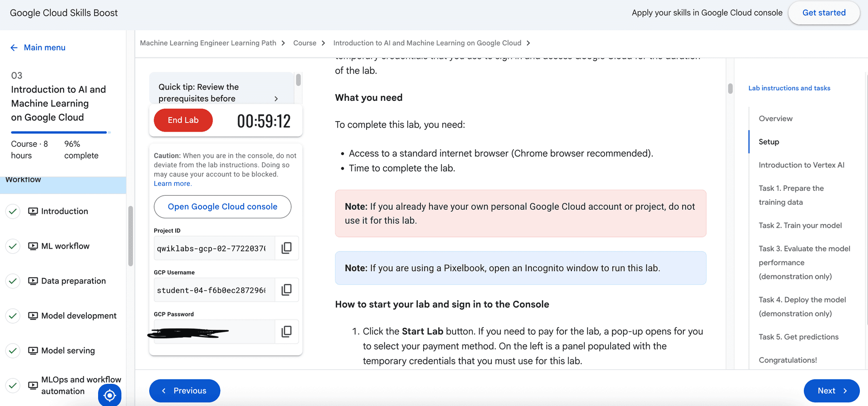Jump to Task 5. Get predictions
The image size is (868, 406).
(x=798, y=337)
